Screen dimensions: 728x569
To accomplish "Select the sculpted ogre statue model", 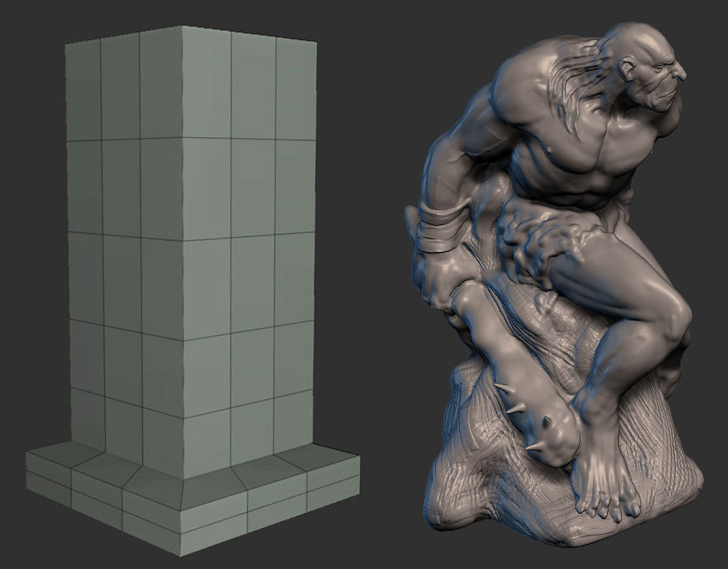I will pyautogui.click(x=555, y=283).
